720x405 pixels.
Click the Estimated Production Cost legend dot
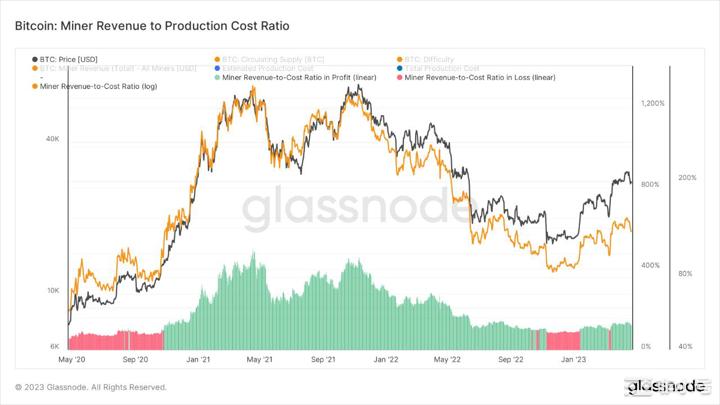coord(217,69)
